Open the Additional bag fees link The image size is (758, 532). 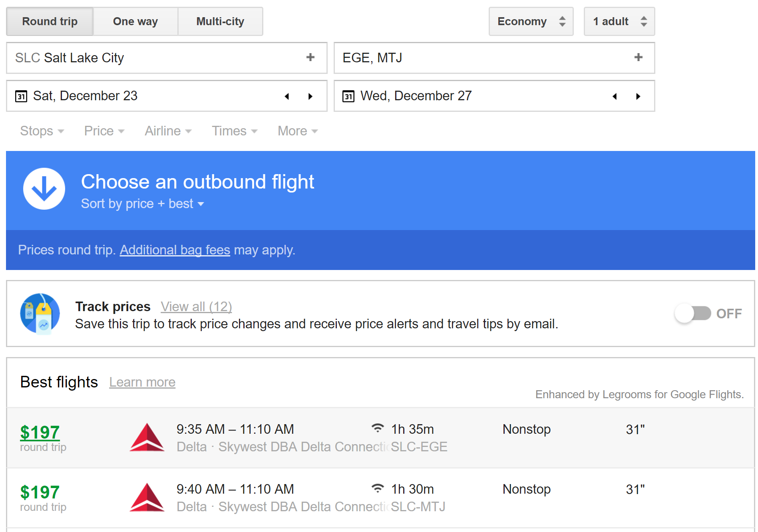coord(175,250)
